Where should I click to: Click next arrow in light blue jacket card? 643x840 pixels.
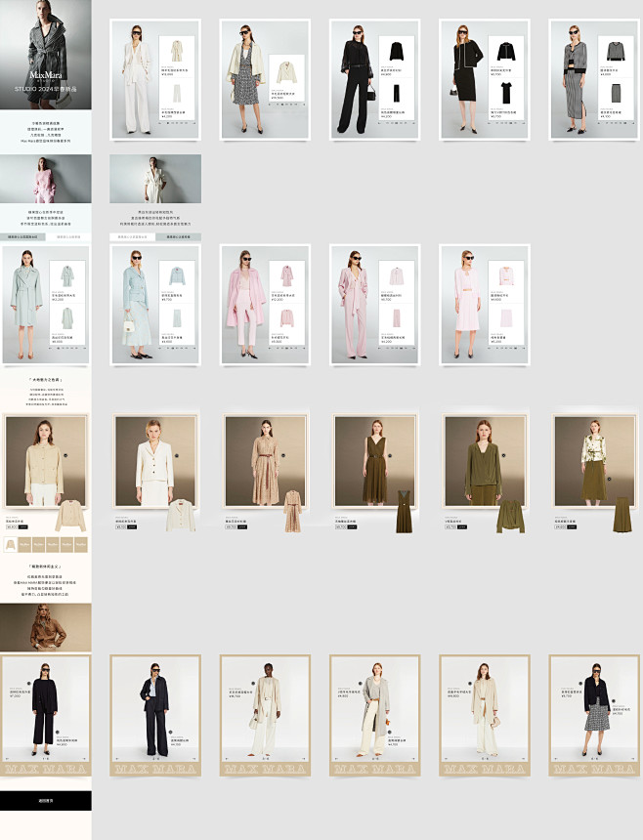point(193,349)
